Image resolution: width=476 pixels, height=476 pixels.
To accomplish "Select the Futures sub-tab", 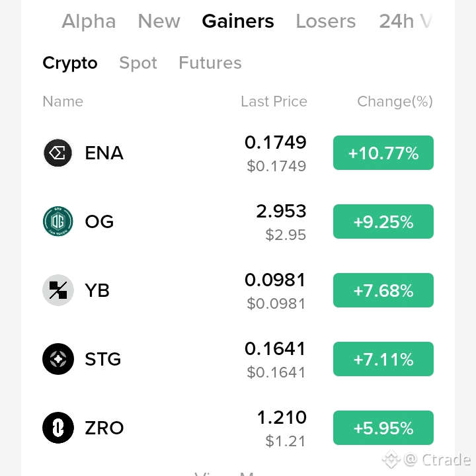I will (210, 63).
